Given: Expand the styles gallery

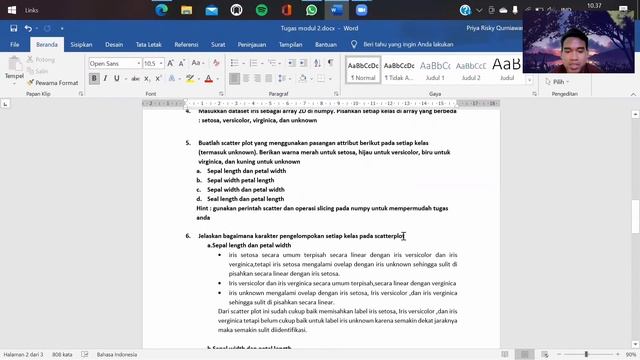Looking at the screenshot, I should (529, 80).
